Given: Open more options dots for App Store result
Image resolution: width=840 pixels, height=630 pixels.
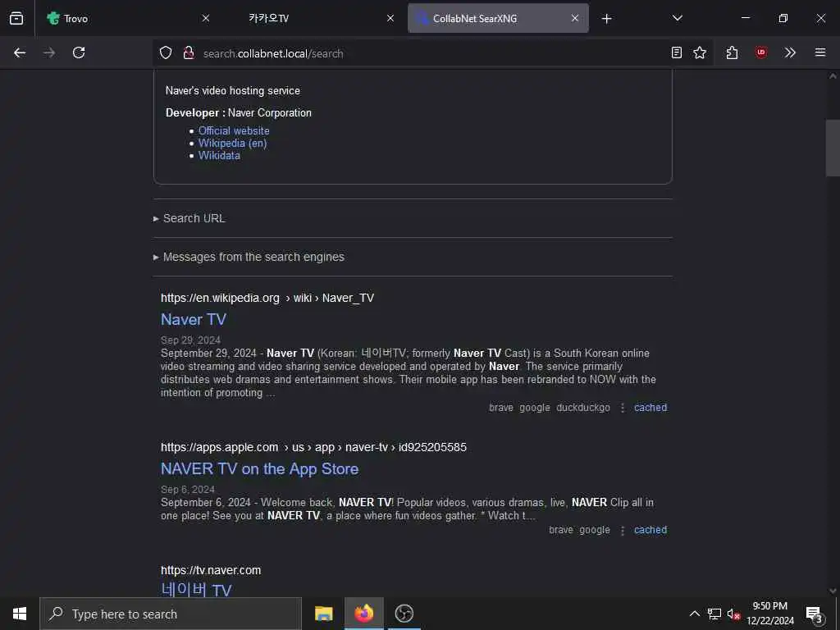Looking at the screenshot, I should click(x=622, y=530).
